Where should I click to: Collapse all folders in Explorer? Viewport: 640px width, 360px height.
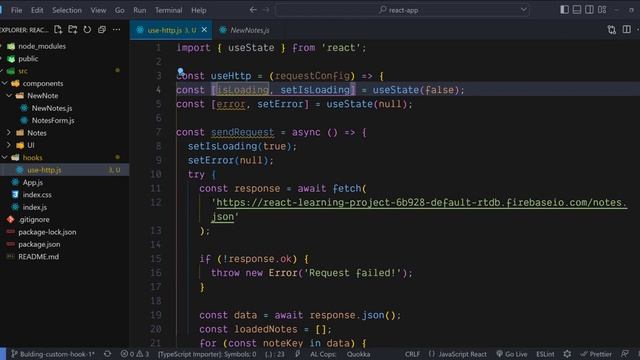(102, 29)
